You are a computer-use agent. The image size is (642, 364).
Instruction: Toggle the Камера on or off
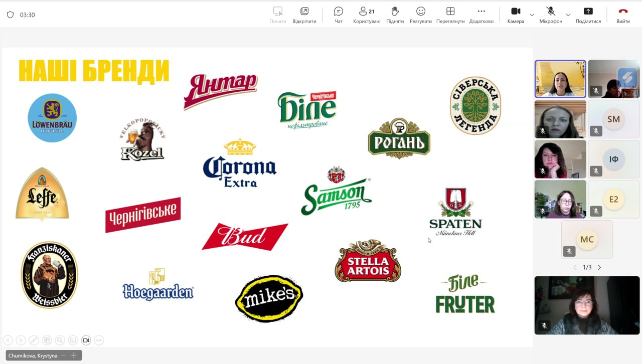tap(516, 15)
